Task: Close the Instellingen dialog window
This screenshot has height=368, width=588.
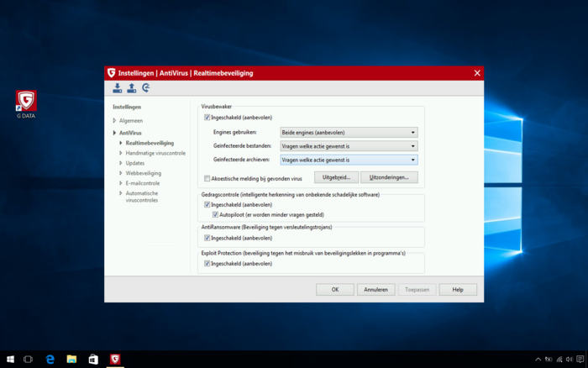Action: point(477,73)
